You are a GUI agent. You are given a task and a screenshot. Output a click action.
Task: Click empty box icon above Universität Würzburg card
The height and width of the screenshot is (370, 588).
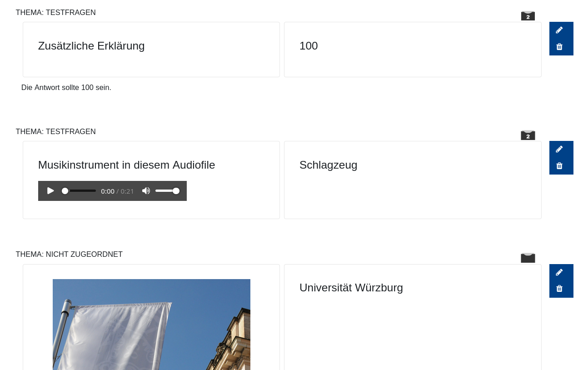pos(528,258)
